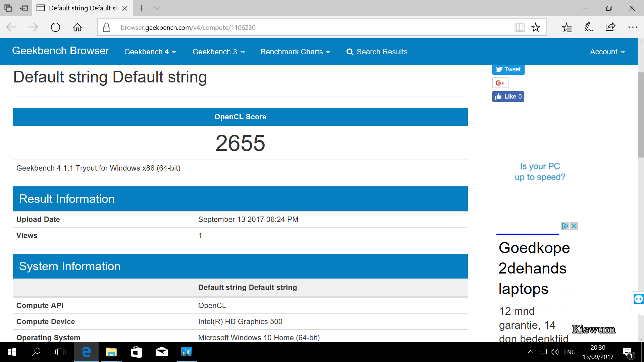Viewport: 644px width, 362px height.
Task: Click the browser back arrow
Action: [11, 27]
